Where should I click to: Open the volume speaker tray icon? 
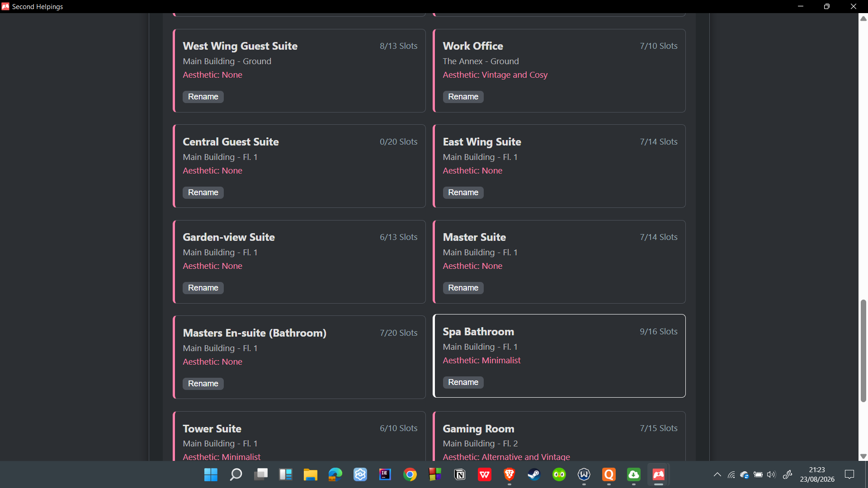click(771, 474)
